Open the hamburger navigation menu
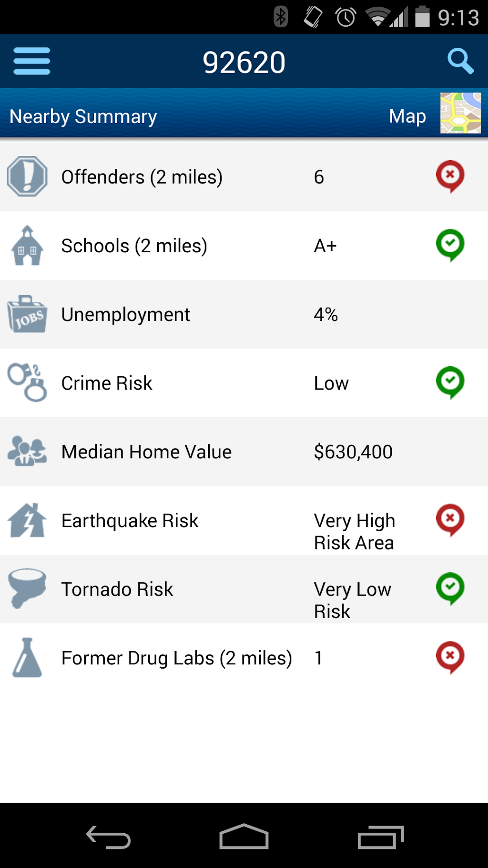The width and height of the screenshot is (488, 868). click(x=32, y=62)
